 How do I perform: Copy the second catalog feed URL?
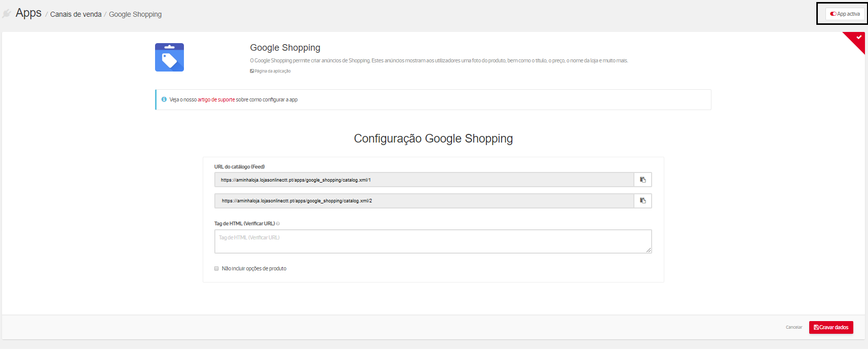tap(643, 201)
